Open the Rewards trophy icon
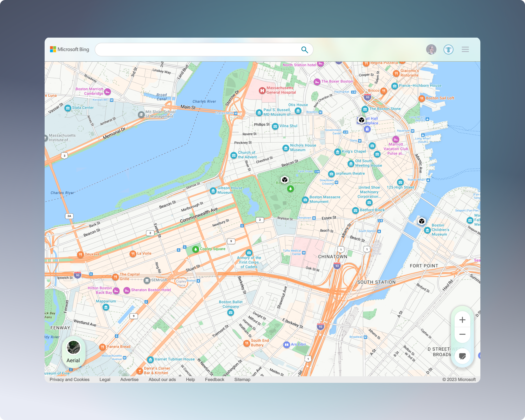This screenshot has height=420, width=525. [448, 50]
